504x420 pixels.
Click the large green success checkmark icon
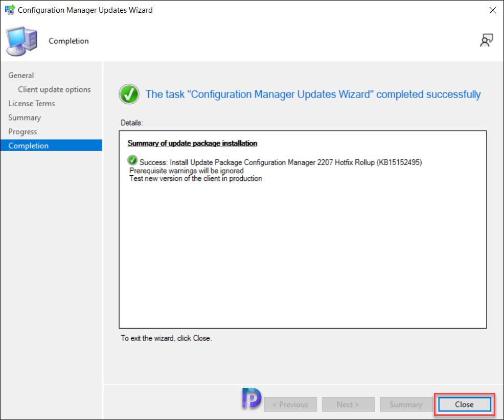(x=129, y=94)
